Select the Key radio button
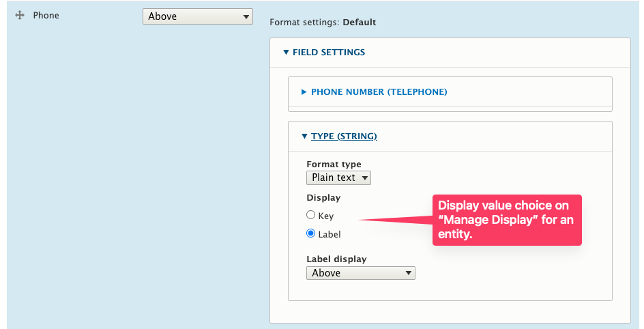This screenshot has height=329, width=644. click(x=311, y=215)
